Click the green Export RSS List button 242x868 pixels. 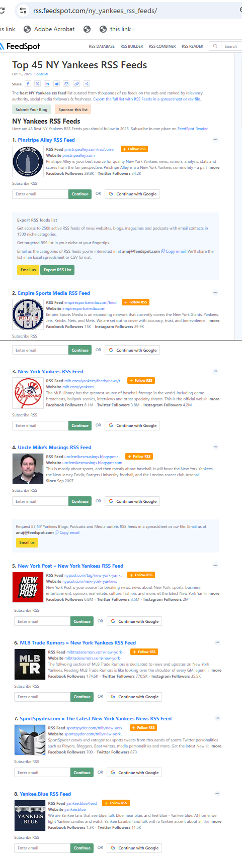coord(57,270)
